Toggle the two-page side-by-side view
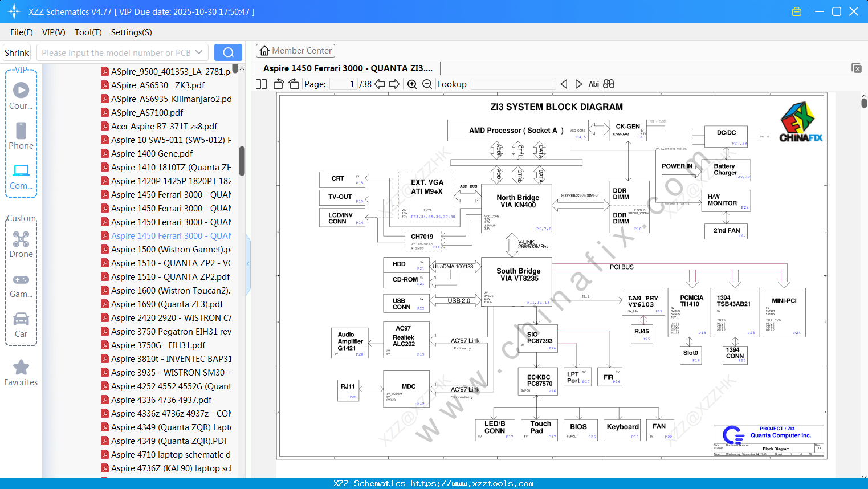This screenshot has height=489, width=868. pos(262,84)
